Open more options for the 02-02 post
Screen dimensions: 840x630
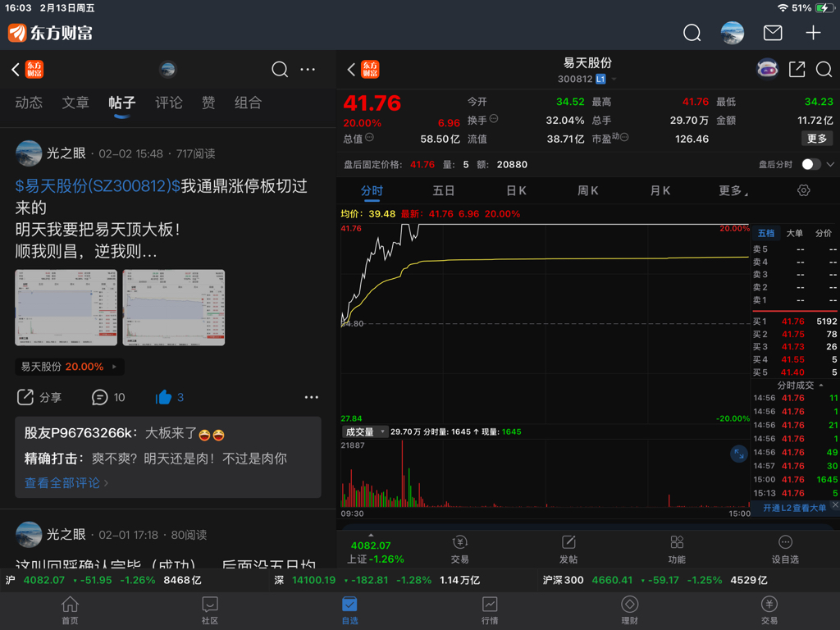pos(311,397)
